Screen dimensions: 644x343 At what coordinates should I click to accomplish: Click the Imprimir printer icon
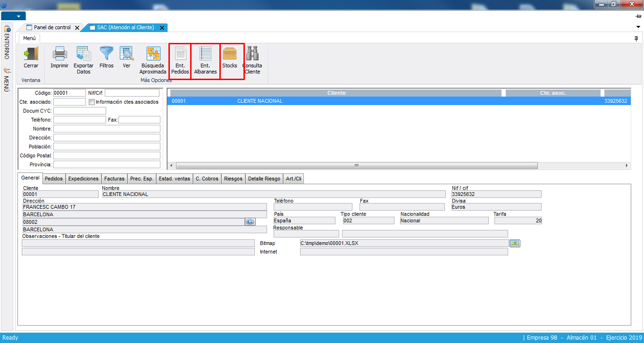pyautogui.click(x=59, y=54)
